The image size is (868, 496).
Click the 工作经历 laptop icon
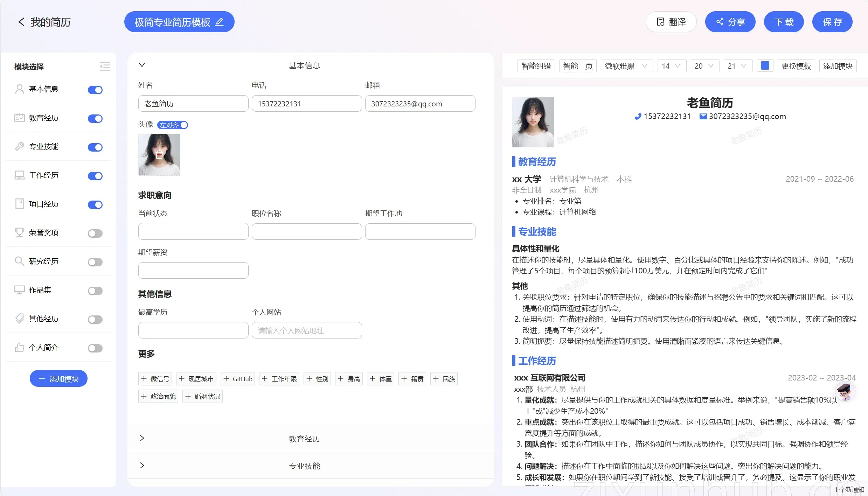20,175
